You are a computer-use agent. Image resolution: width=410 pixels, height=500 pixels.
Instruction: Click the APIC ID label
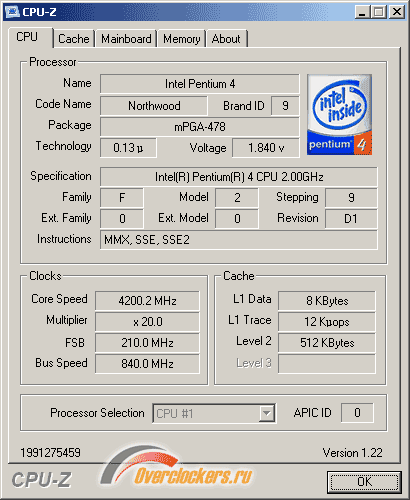tap(312, 413)
